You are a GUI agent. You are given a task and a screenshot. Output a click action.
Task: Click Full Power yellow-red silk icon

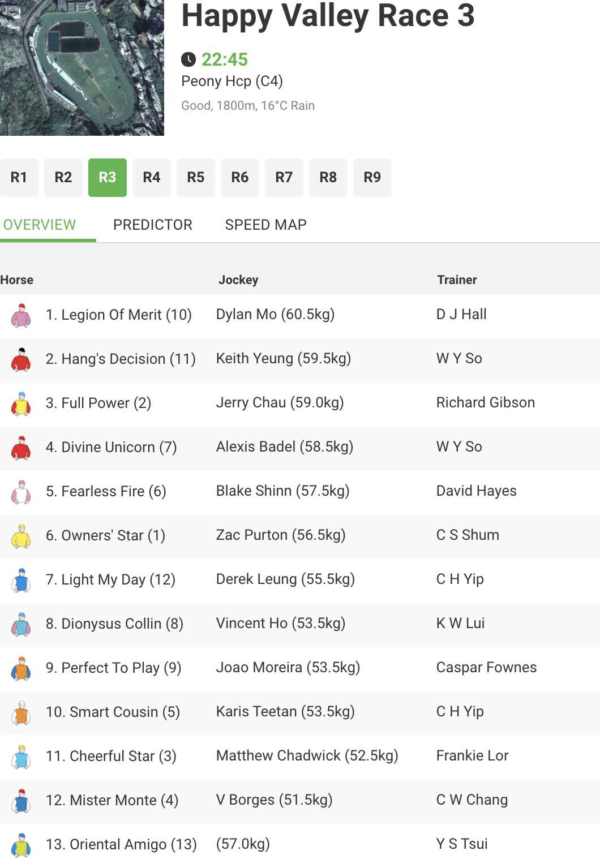(x=21, y=403)
